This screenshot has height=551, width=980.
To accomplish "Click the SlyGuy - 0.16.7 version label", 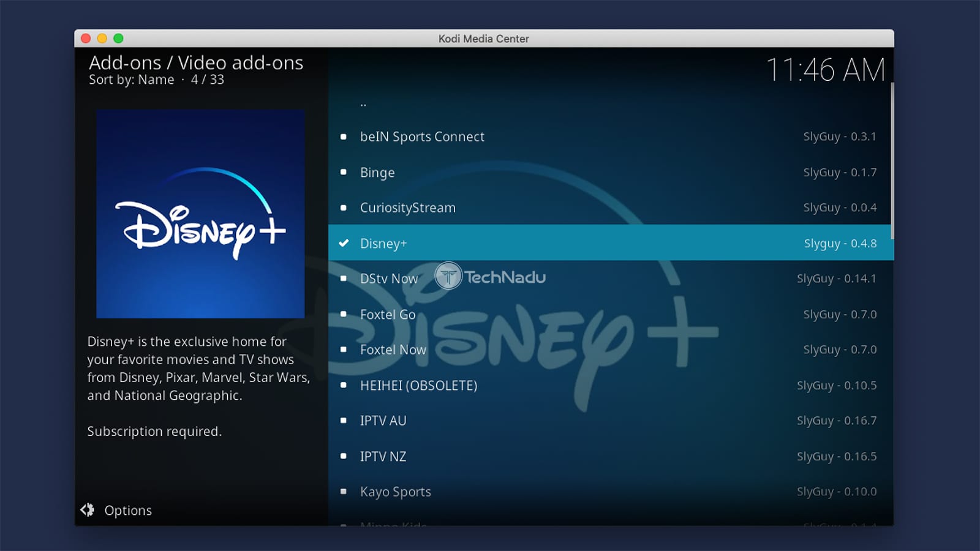I will 837,421.
